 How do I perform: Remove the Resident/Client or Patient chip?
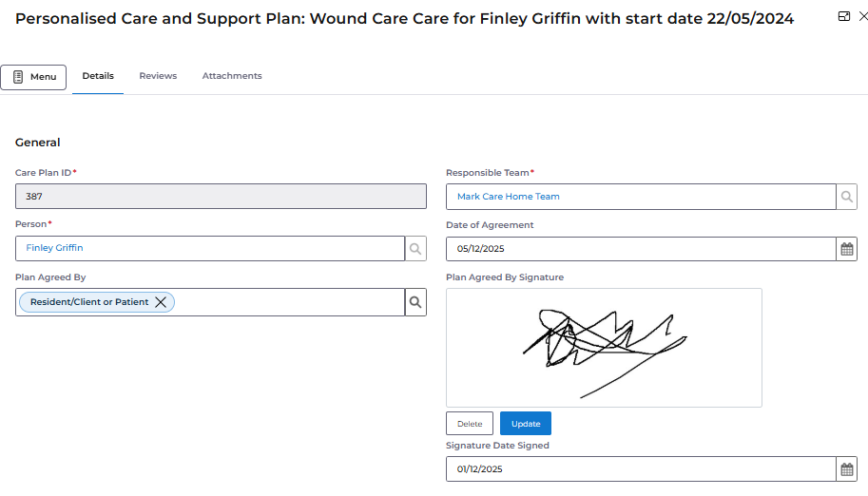click(x=161, y=302)
